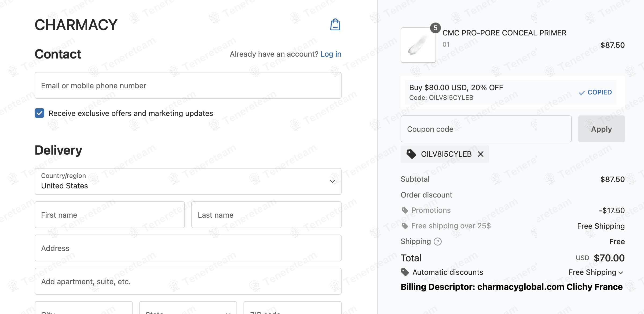Click the primer product thumbnail
The height and width of the screenshot is (314, 644).
tap(418, 45)
